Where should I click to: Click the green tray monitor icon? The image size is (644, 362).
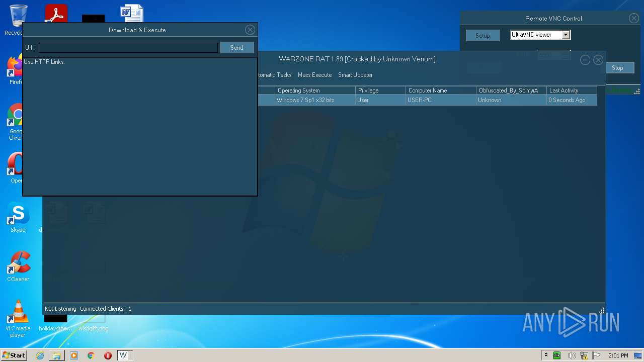pos(557,355)
